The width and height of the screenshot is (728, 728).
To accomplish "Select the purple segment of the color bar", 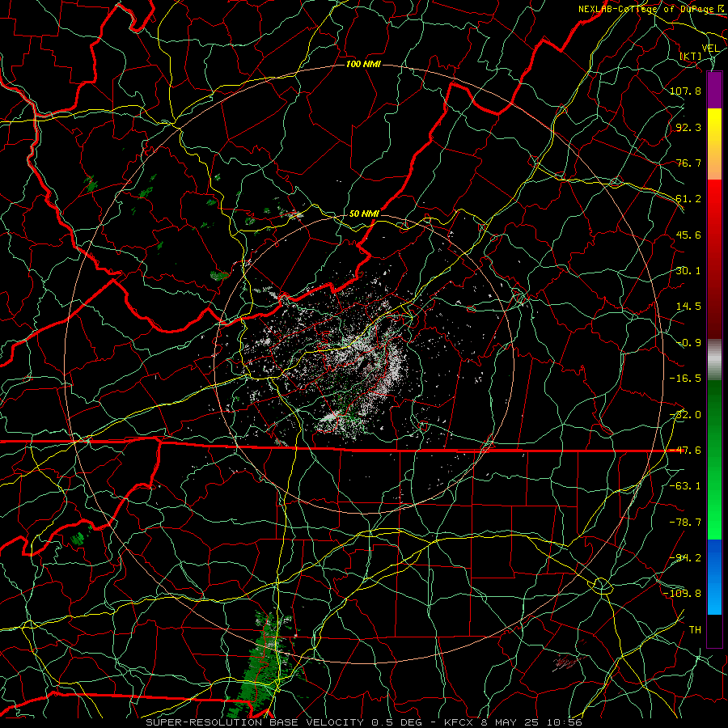I will click(714, 90).
